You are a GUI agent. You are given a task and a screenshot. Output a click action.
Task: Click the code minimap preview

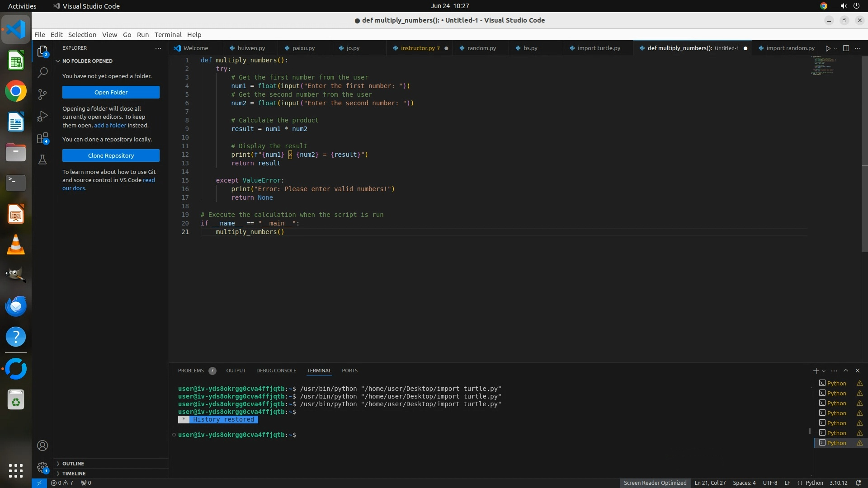point(823,66)
